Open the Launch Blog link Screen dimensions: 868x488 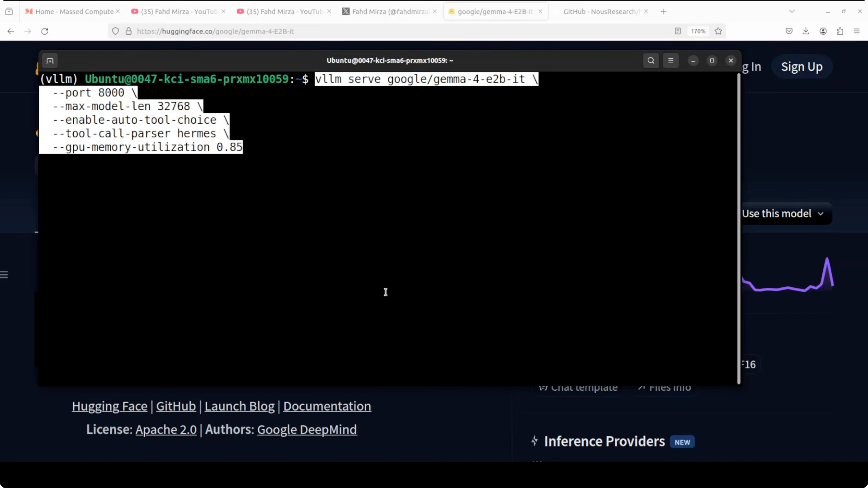tap(239, 406)
